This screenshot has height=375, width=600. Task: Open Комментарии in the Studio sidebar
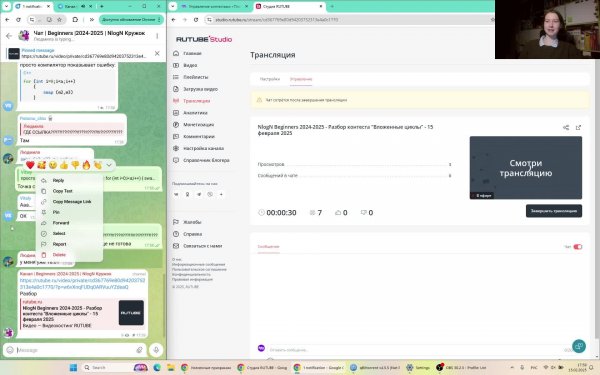click(x=199, y=137)
